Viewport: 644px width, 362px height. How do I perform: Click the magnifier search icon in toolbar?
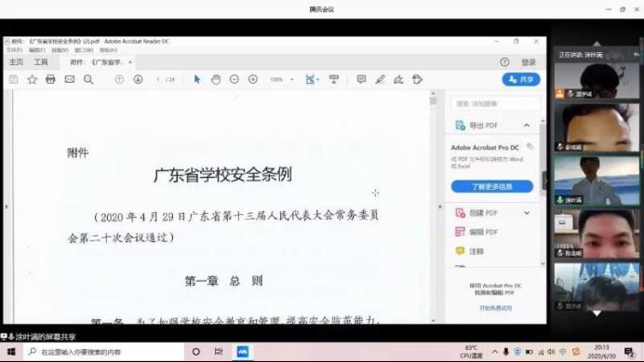88,80
